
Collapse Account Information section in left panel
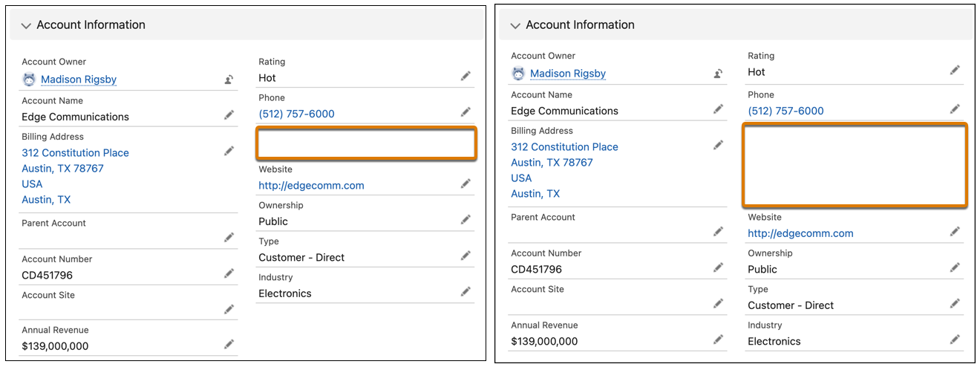point(27,25)
